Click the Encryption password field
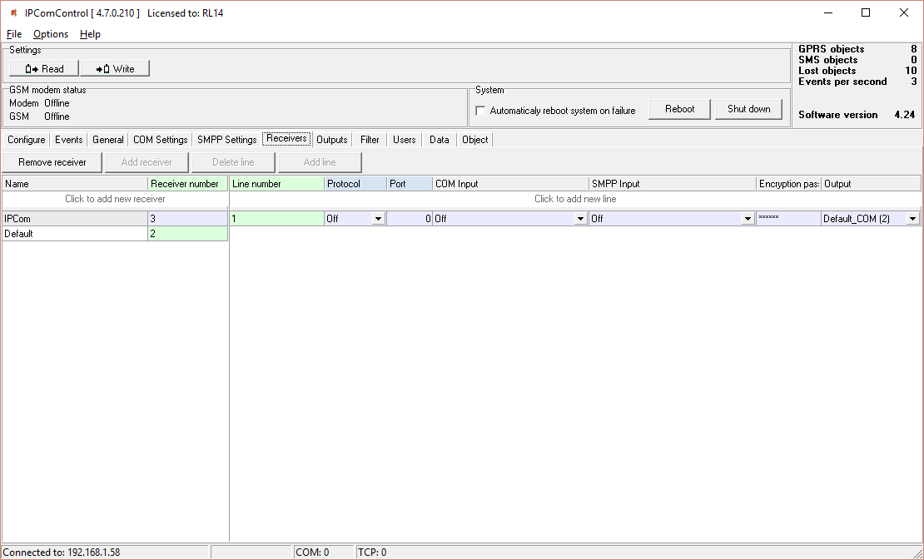Screen dimensions: 924x560 click(x=787, y=219)
